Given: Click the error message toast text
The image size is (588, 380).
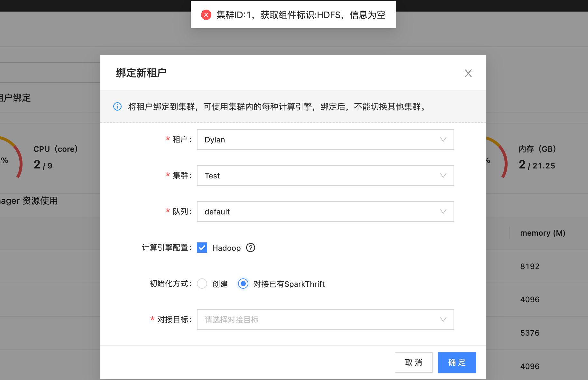Looking at the screenshot, I should click(301, 15).
